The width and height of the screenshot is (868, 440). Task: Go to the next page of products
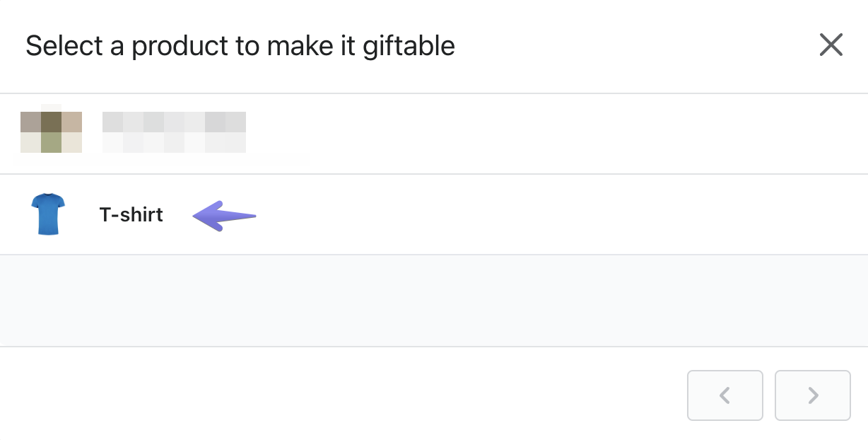point(812,395)
